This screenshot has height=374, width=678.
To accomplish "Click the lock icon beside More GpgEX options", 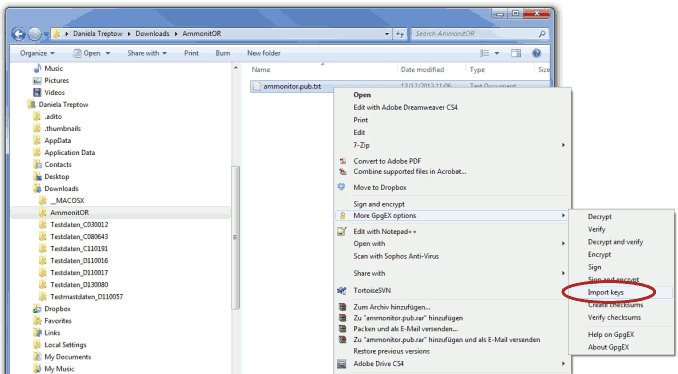I will coord(342,215).
